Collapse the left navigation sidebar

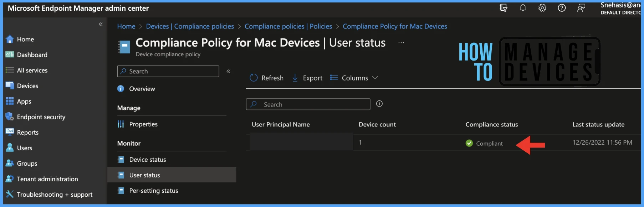(x=101, y=24)
